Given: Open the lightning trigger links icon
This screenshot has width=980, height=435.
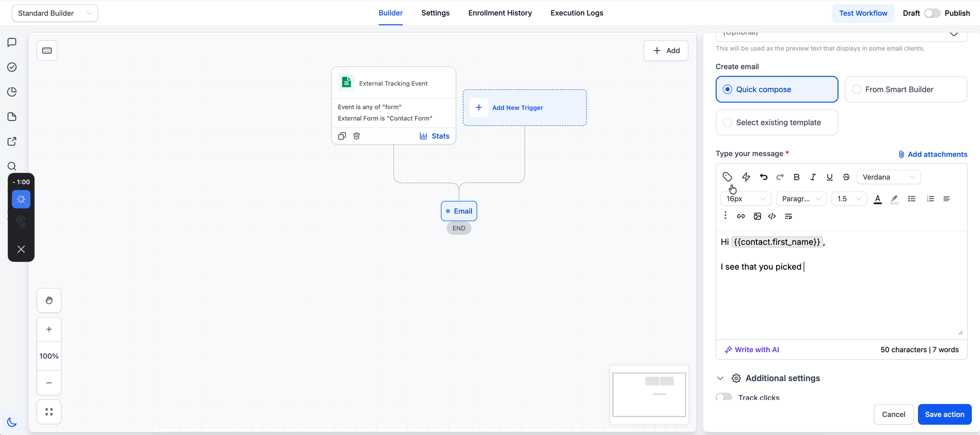Looking at the screenshot, I should pyautogui.click(x=746, y=177).
